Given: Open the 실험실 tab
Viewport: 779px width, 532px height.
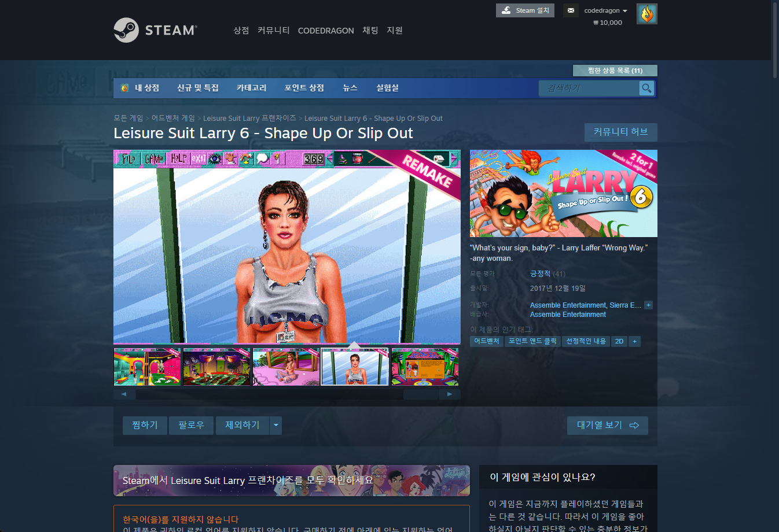Looking at the screenshot, I should coord(387,88).
